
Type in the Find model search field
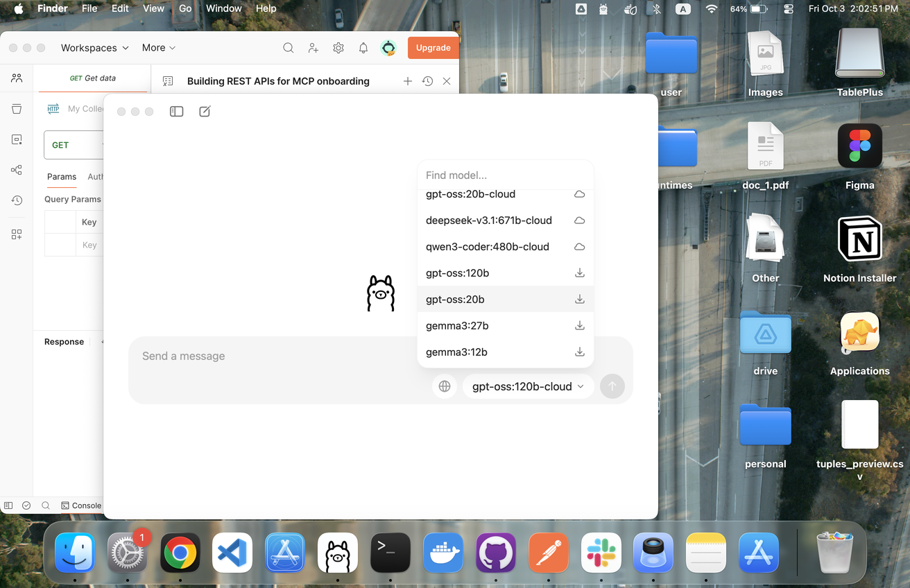coord(505,175)
